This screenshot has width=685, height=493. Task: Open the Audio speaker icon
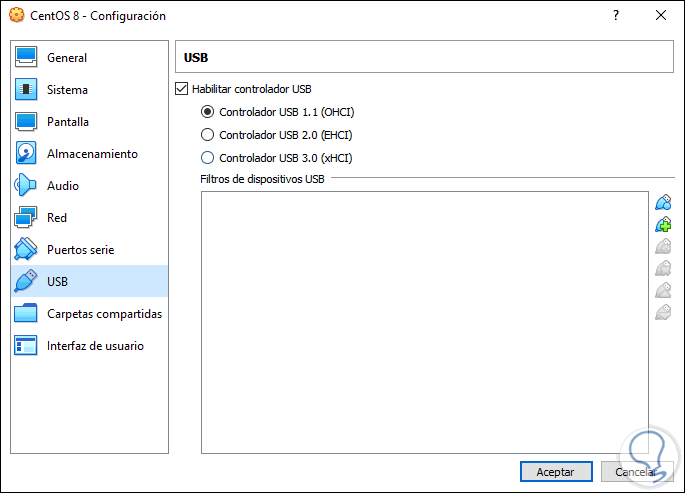click(x=27, y=186)
